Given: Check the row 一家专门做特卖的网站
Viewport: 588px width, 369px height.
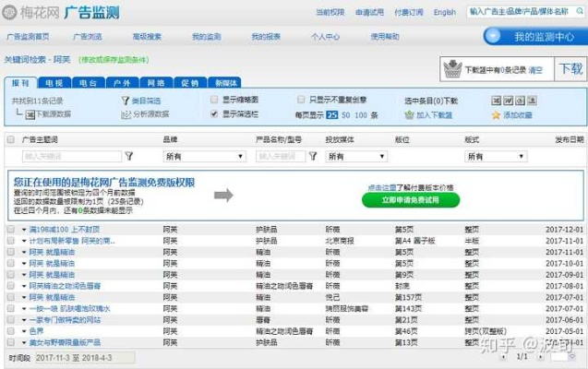Looking at the screenshot, I should (x=11, y=320).
